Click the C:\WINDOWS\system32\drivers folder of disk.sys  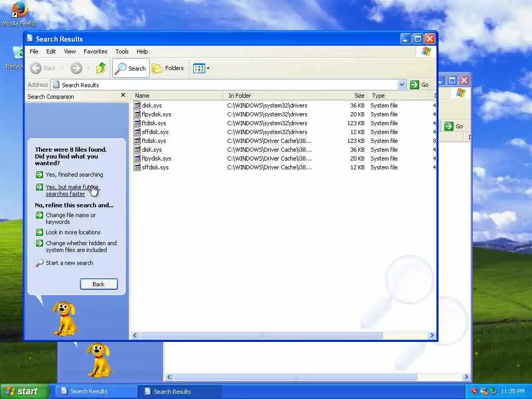(x=267, y=105)
